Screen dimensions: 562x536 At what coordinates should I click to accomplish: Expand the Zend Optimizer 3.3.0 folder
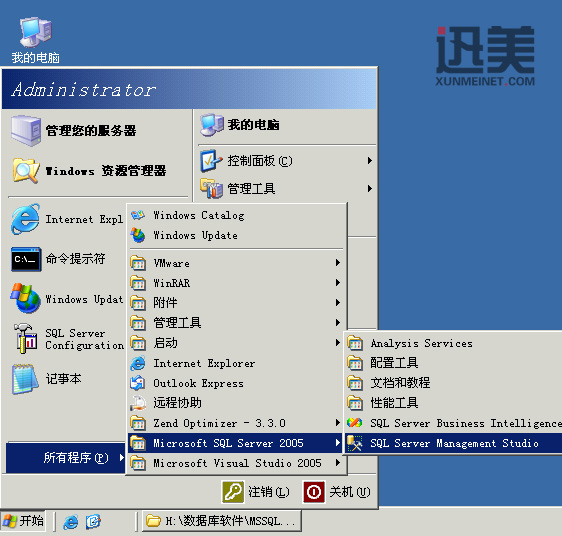click(235, 423)
